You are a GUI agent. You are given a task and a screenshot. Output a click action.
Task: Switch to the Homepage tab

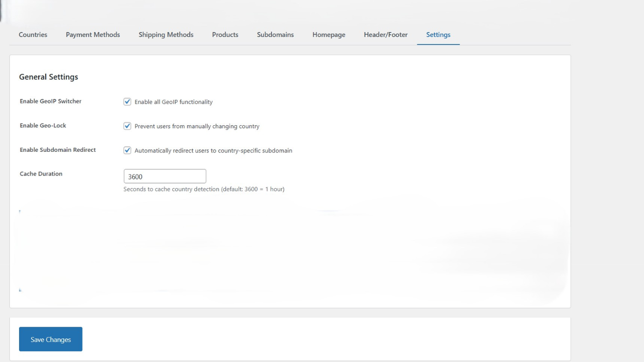point(329,34)
